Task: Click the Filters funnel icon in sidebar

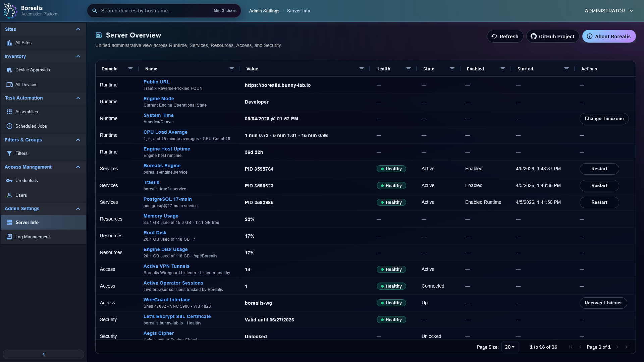Action: (x=9, y=154)
